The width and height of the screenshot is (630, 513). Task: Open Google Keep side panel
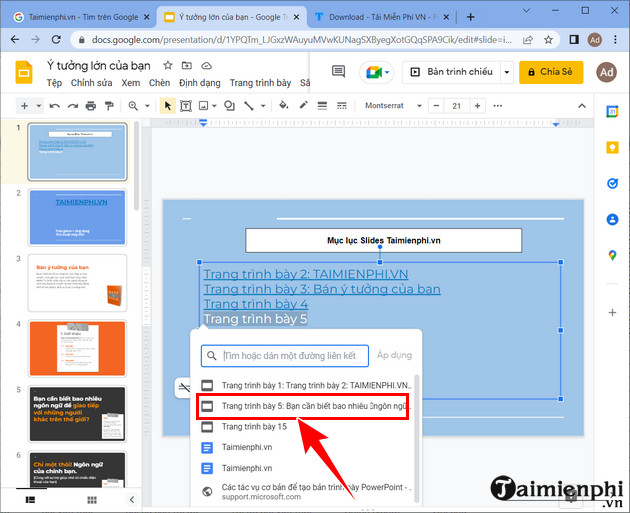pos(612,147)
